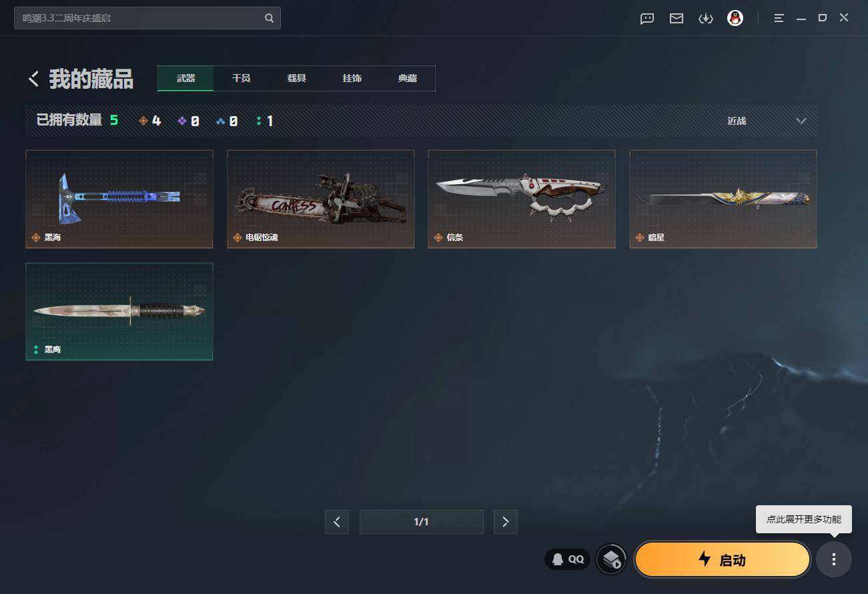Image resolution: width=868 pixels, height=594 pixels.
Task: Select the 黑鹰 dagger card
Action: (x=119, y=311)
